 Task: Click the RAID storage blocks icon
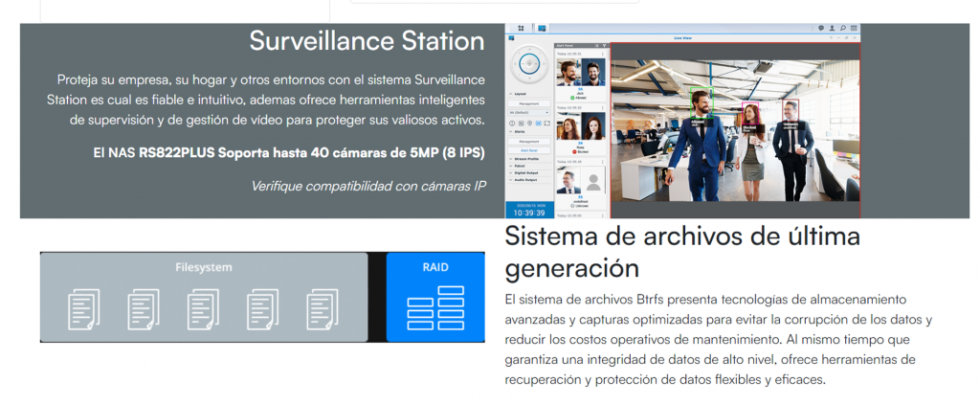[x=434, y=308]
